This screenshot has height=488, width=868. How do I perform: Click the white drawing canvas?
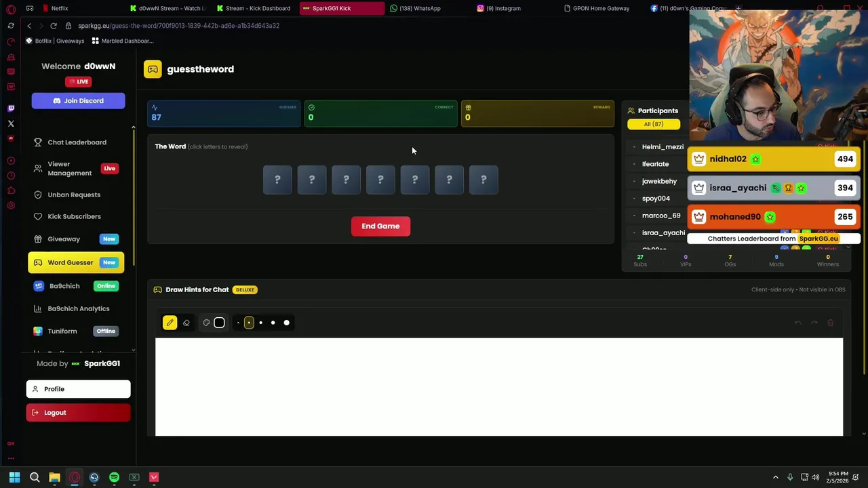coord(499,387)
